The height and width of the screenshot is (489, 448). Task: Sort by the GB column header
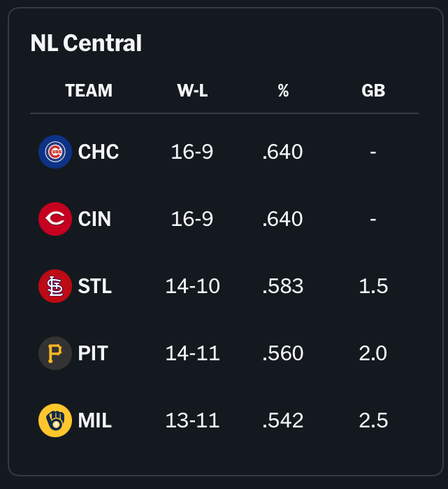point(373,91)
